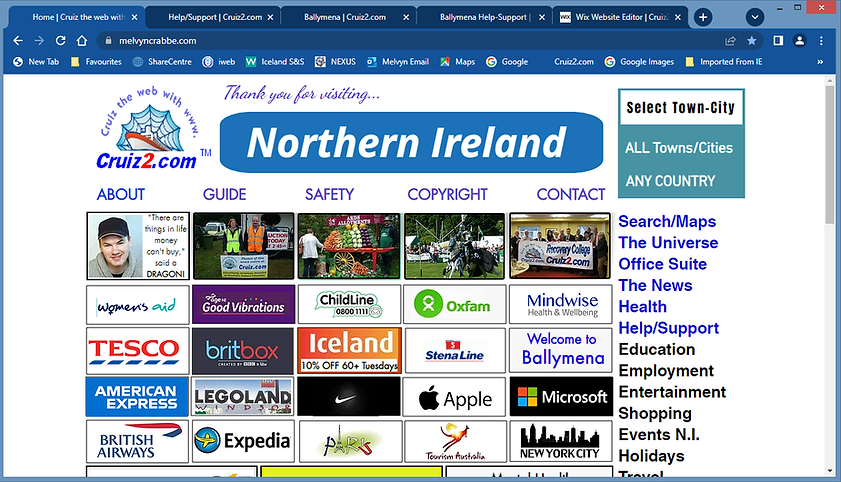
Task: Open the Iceland S&S bookmark
Action: [x=275, y=62]
